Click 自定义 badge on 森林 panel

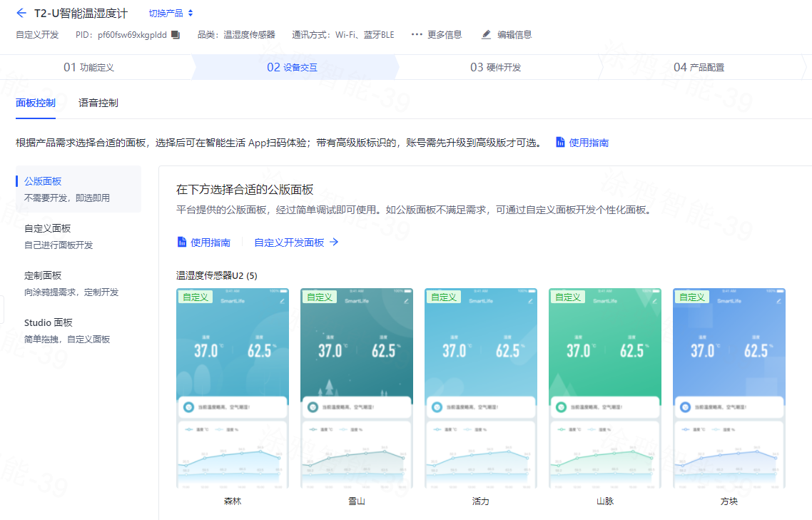tap(196, 297)
